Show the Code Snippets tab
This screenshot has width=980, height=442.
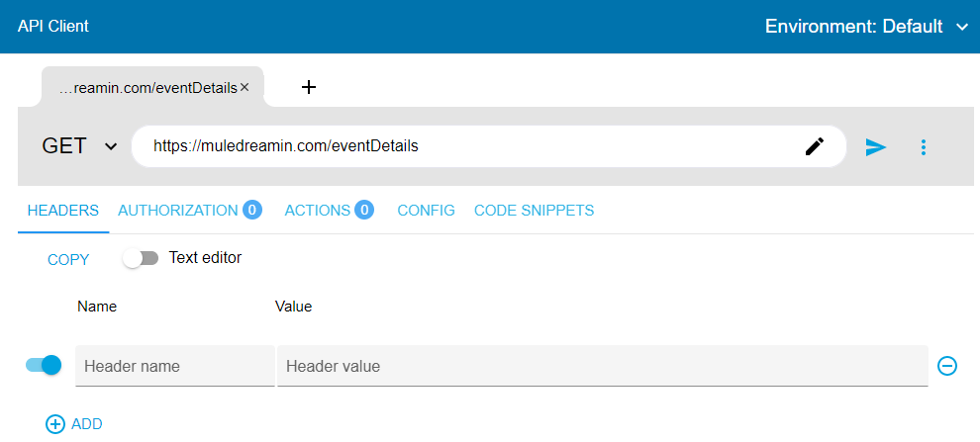534,211
